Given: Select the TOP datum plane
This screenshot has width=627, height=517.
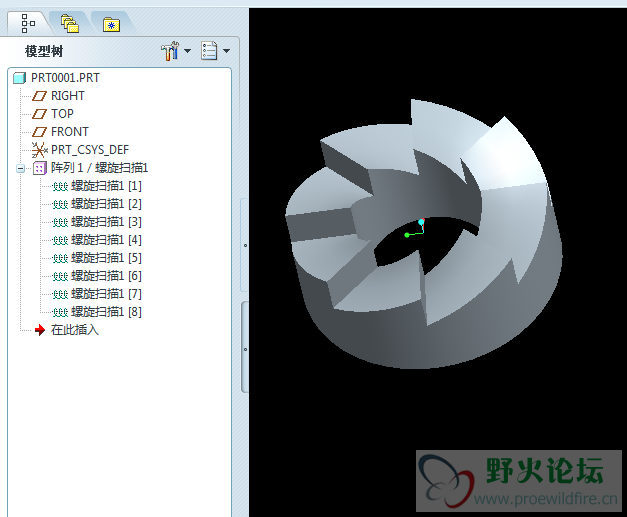Looking at the screenshot, I should (62, 114).
